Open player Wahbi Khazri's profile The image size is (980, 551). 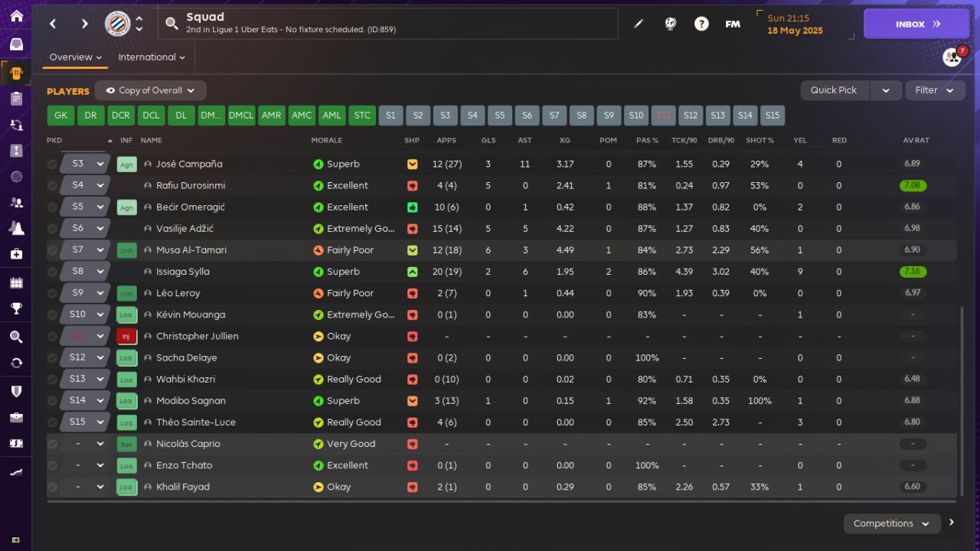point(185,380)
